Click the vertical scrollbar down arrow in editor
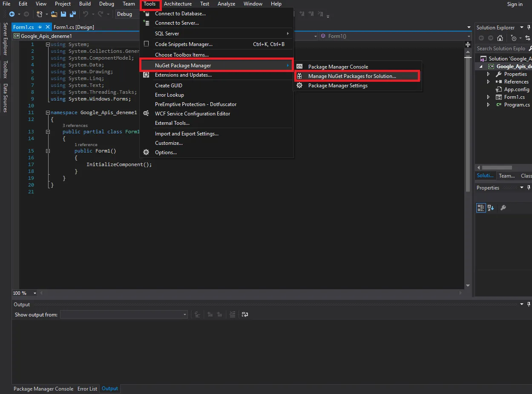The image size is (532, 394). tap(468, 286)
